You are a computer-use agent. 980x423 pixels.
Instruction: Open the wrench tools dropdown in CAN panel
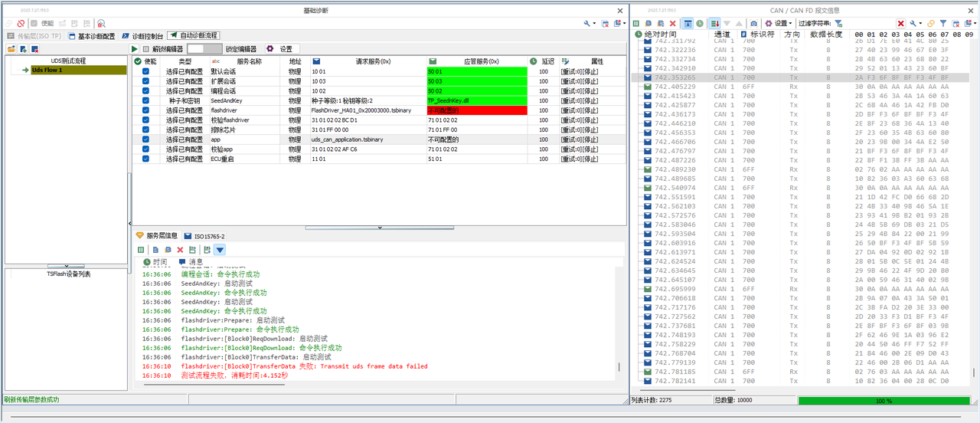pos(914,24)
